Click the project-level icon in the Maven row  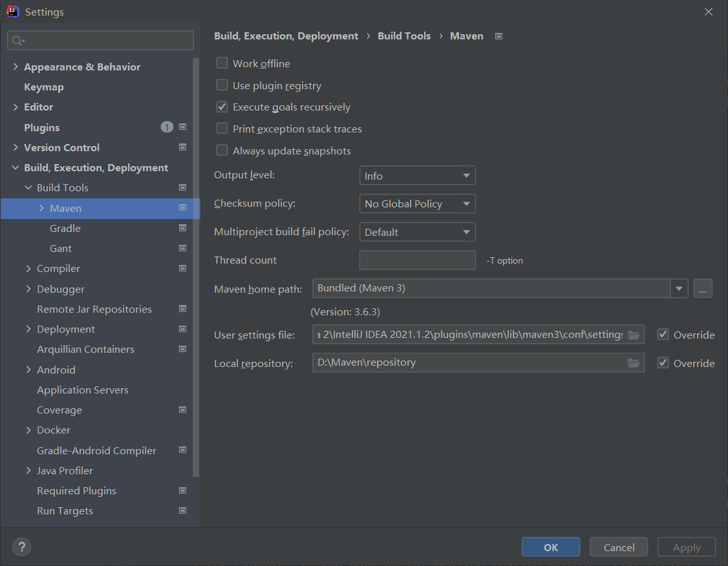pyautogui.click(x=182, y=208)
